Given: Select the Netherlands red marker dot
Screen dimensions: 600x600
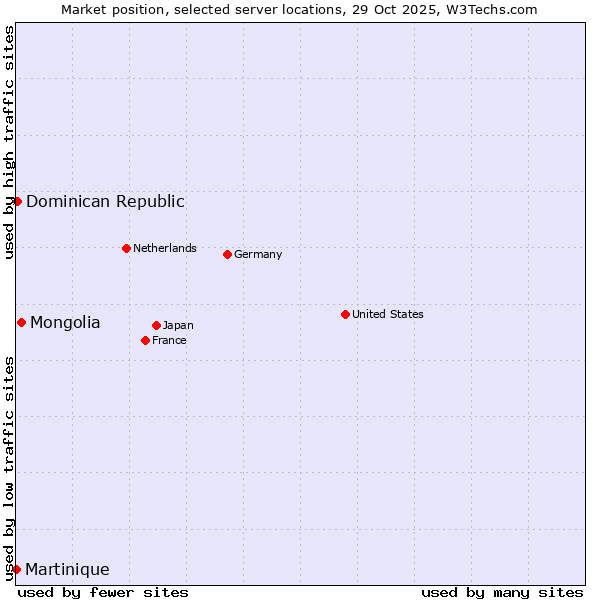Looking at the screenshot, I should (126, 248).
